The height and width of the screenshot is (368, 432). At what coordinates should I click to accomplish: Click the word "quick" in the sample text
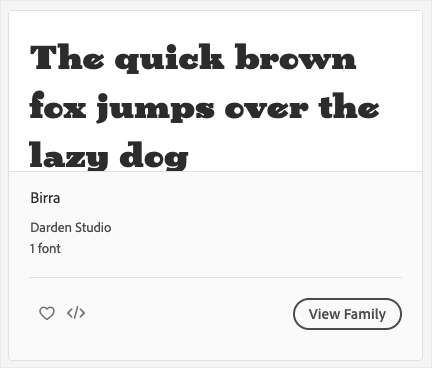169,59
